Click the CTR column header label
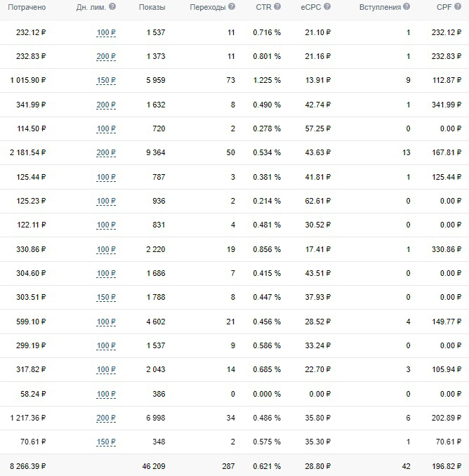Viewport: 469px width, 476px height. point(263,7)
